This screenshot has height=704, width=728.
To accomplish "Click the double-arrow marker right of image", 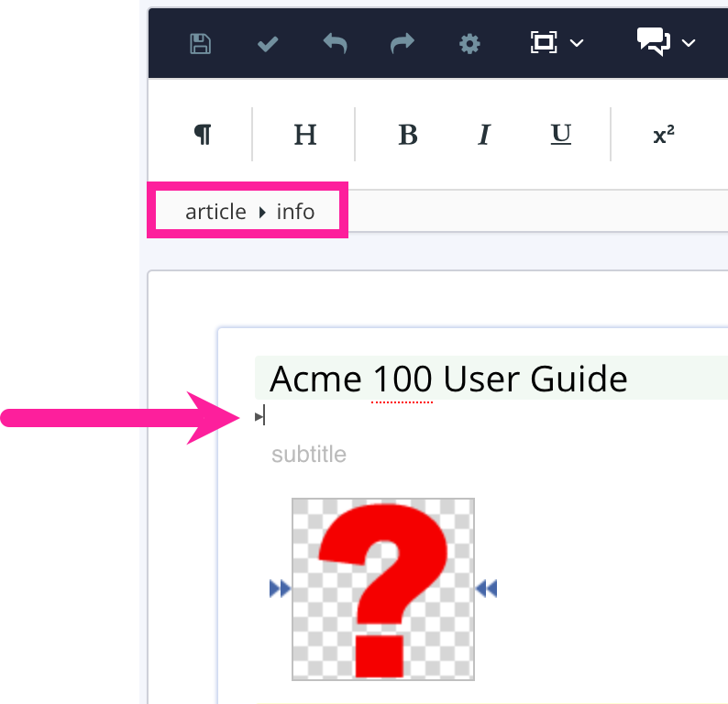I will pyautogui.click(x=487, y=588).
